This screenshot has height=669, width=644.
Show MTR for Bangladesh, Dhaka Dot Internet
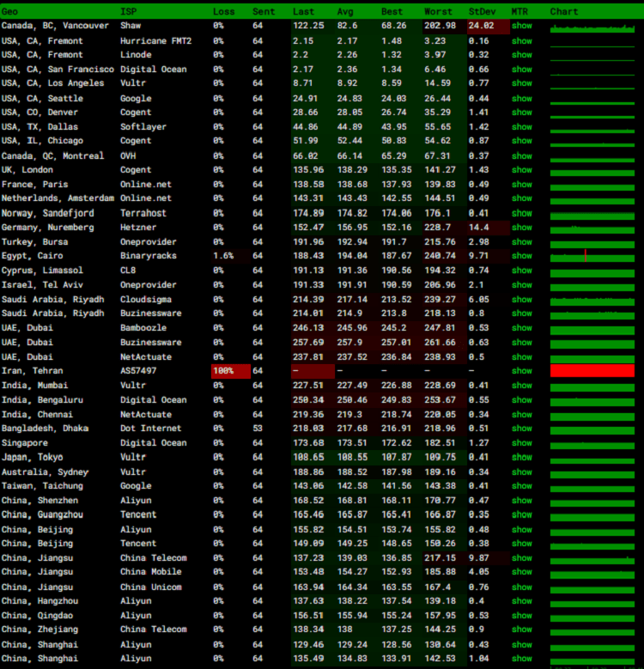tap(521, 429)
